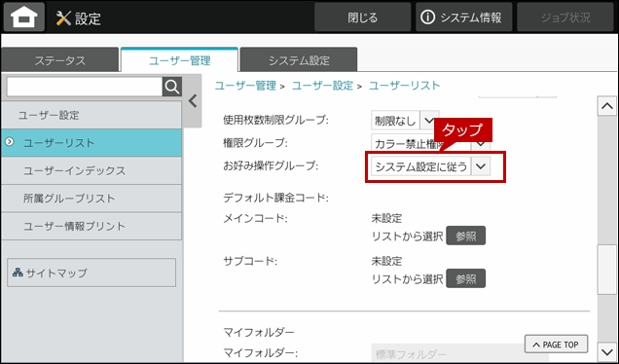Open the disabled マイフォルダー dropdown
This screenshot has height=364, width=619.
pos(459,354)
